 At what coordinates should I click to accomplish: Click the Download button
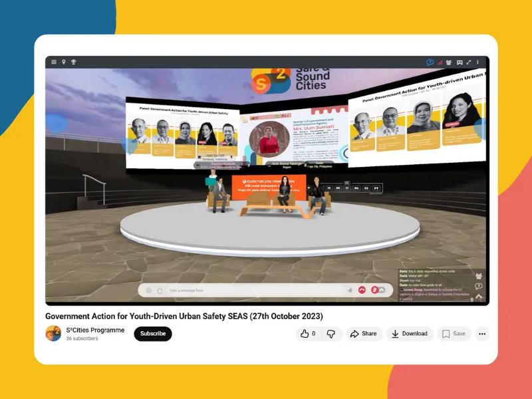410,334
